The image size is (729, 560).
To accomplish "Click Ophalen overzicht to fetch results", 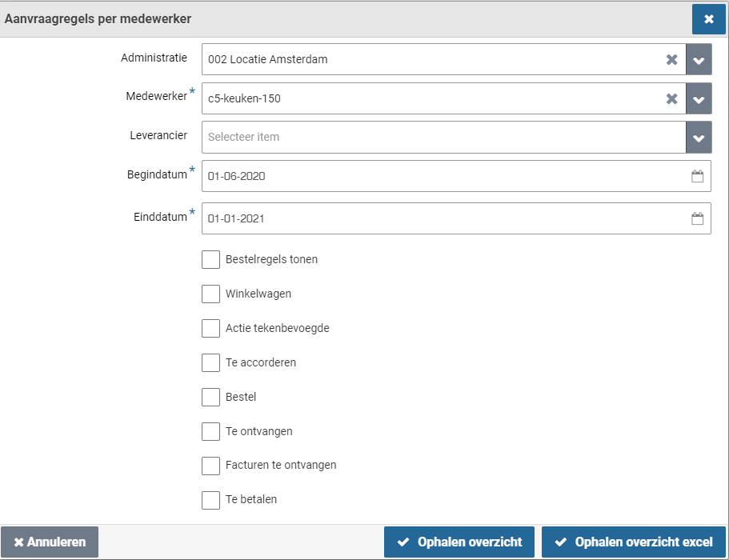I will point(459,542).
